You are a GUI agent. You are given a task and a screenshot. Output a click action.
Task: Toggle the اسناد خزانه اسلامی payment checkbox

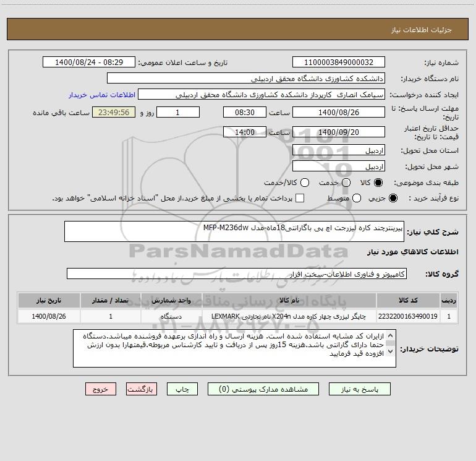tap(300, 198)
